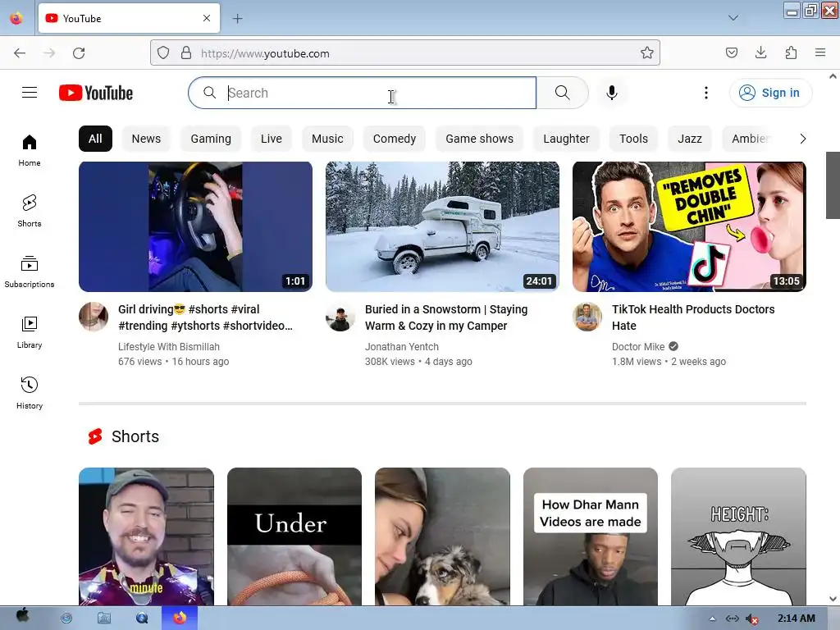Open 'Buried in a Snowstorm' video title
Screen dimensions: 840x630
(446, 317)
